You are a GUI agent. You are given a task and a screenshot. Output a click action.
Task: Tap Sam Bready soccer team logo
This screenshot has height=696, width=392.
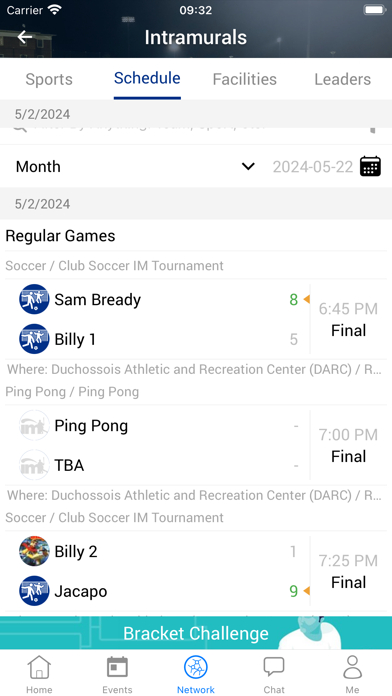tap(34, 299)
